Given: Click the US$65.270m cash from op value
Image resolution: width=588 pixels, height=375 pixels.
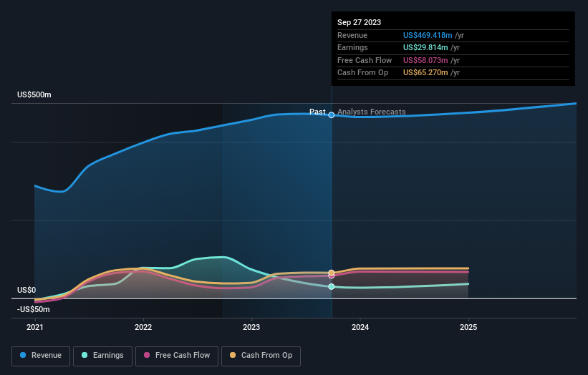Looking at the screenshot, I should pyautogui.click(x=425, y=73).
